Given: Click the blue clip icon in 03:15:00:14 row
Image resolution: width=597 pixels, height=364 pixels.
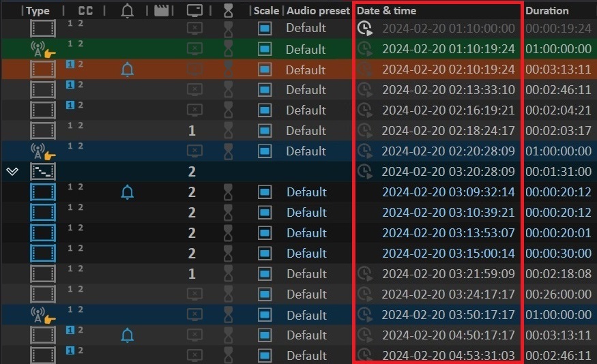Looking at the screenshot, I should tap(42, 254).
